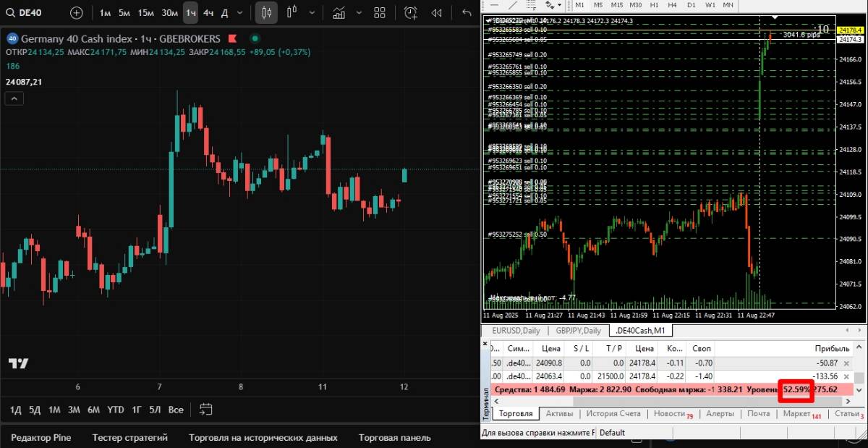This screenshot has height=448, width=868.
Task: Toggle the green status dot beside GBEBROKERS
Action: pyautogui.click(x=255, y=38)
